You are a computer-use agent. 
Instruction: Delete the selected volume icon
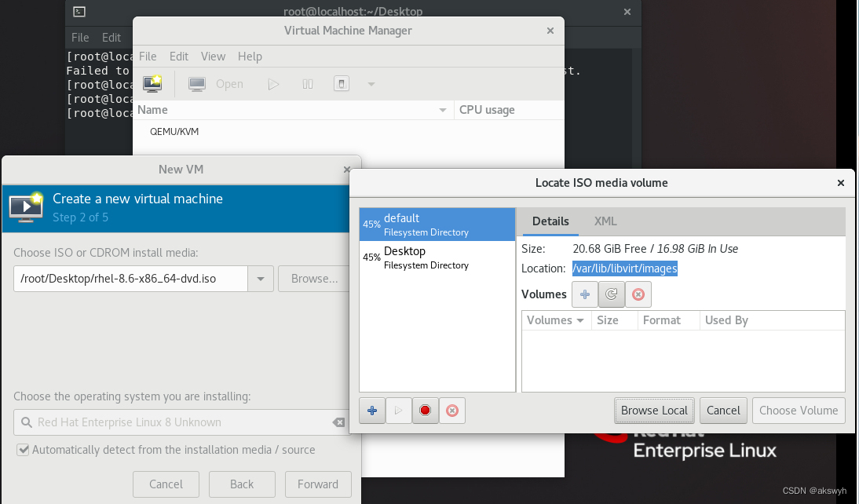pyautogui.click(x=638, y=294)
